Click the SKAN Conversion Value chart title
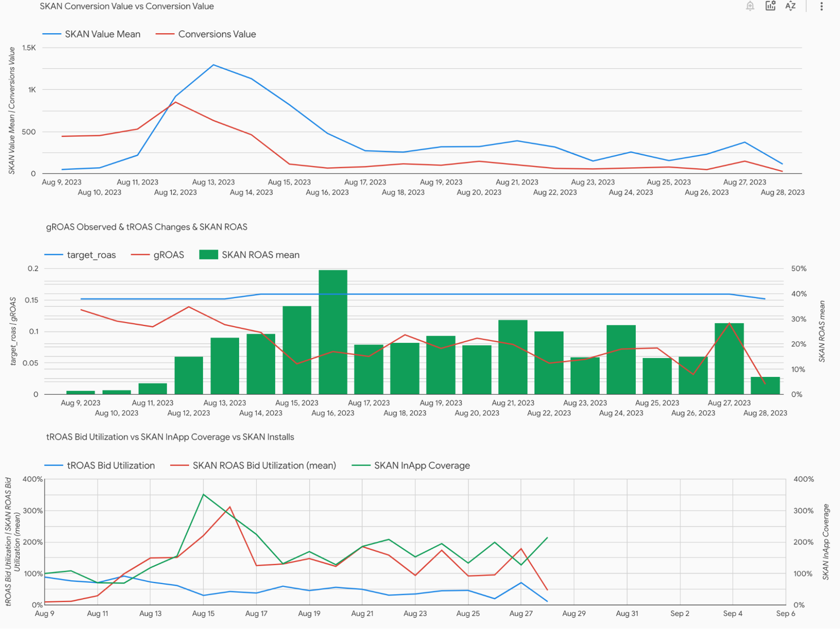840x629 pixels. (x=126, y=6)
